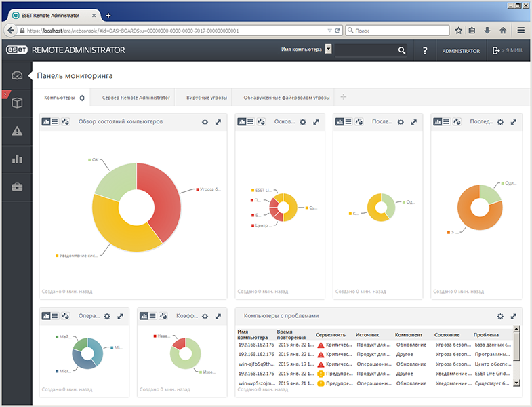Add new dashboard tab with plus
532x407 pixels.
pyautogui.click(x=344, y=97)
